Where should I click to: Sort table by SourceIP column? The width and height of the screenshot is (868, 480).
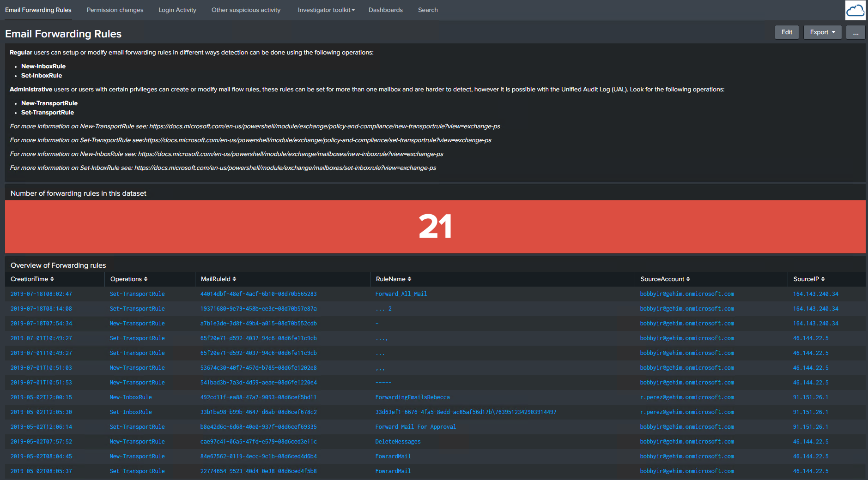coord(809,279)
